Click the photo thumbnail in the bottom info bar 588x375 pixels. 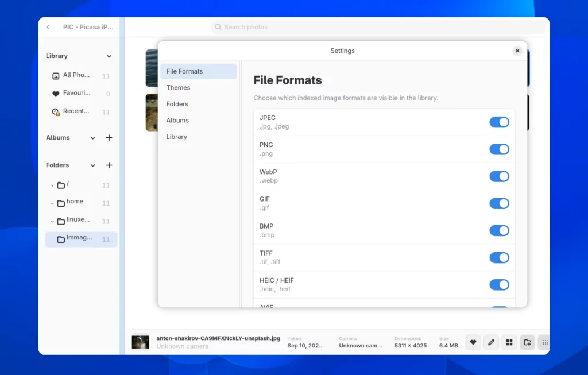pos(141,342)
